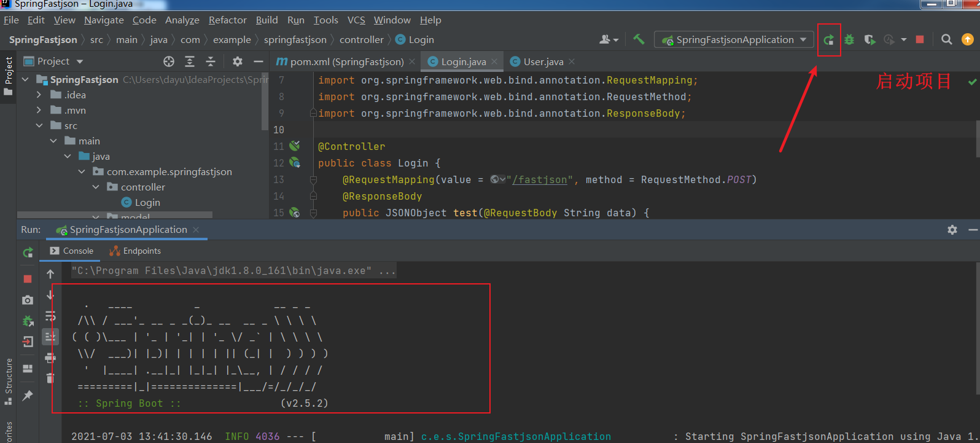Toggle soft-wrap in console
This screenshot has width=980, height=443.
coord(50,316)
